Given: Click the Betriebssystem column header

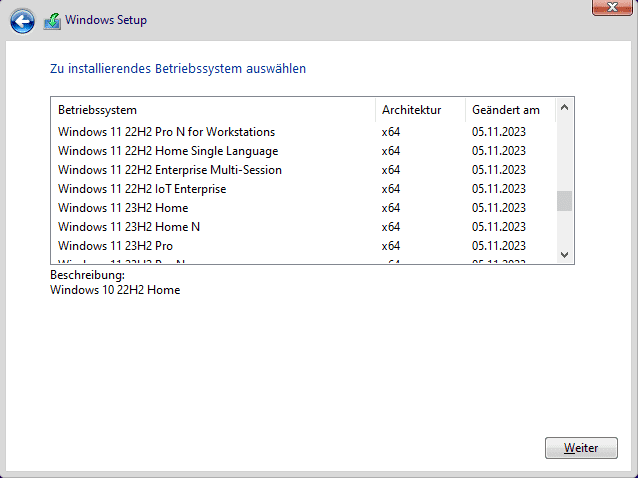Looking at the screenshot, I should click(x=213, y=110).
